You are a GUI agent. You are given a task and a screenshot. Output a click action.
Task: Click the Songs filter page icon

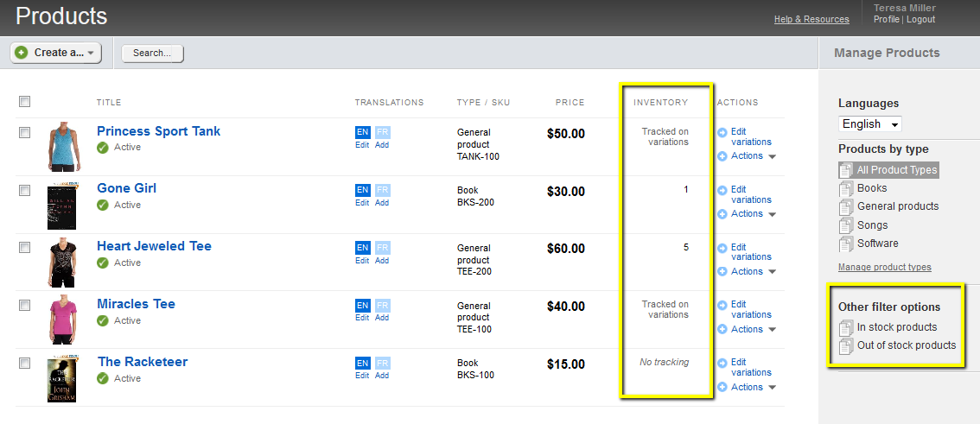coord(846,226)
